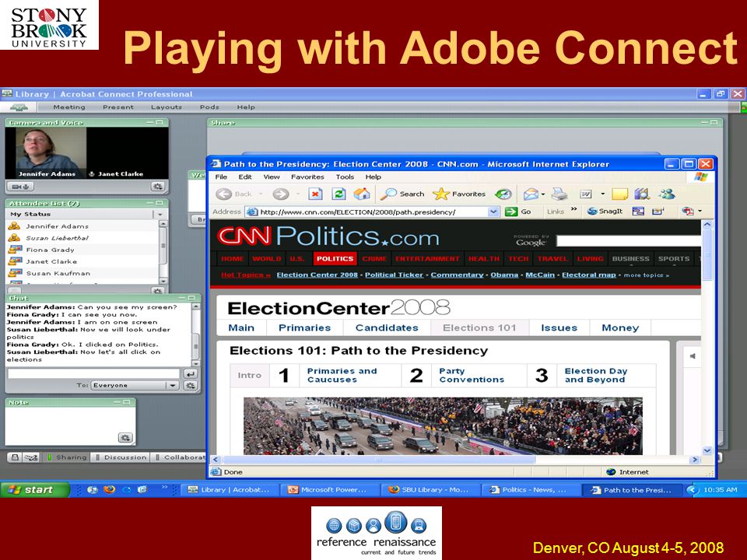Expand hidden system tray icons arrow
This screenshot has height=560, width=747.
tap(693, 489)
